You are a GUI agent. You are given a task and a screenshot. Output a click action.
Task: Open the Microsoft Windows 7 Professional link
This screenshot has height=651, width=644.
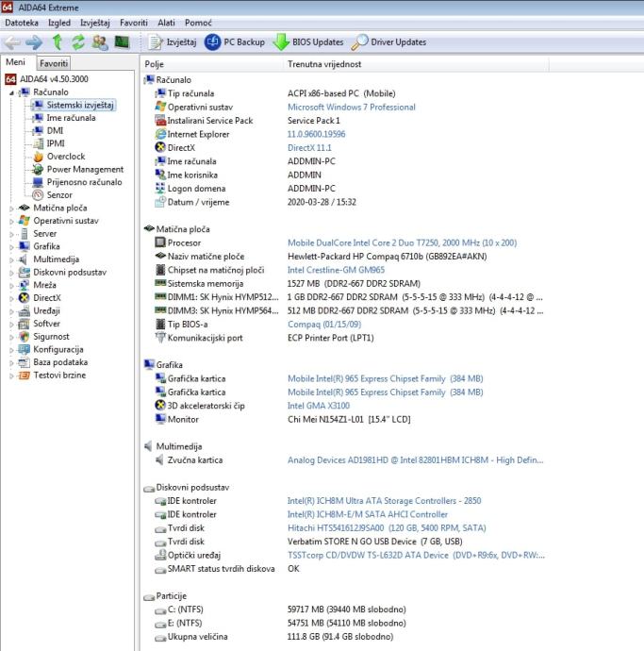tap(351, 108)
